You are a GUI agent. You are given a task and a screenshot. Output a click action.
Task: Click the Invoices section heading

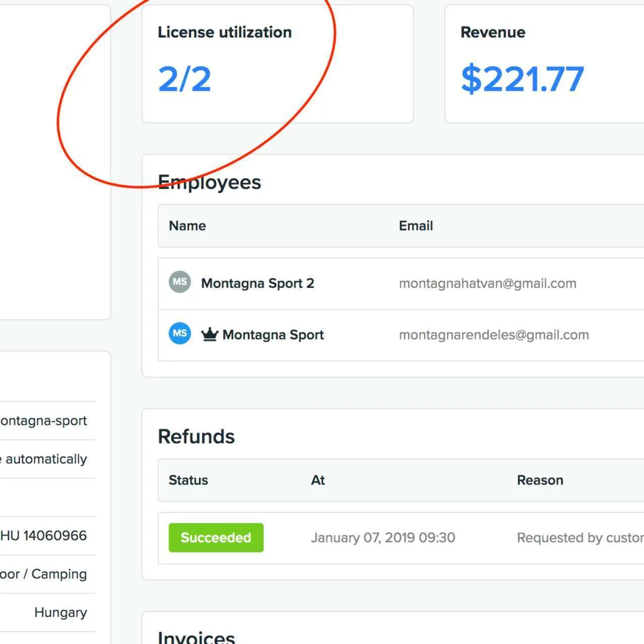(x=196, y=637)
